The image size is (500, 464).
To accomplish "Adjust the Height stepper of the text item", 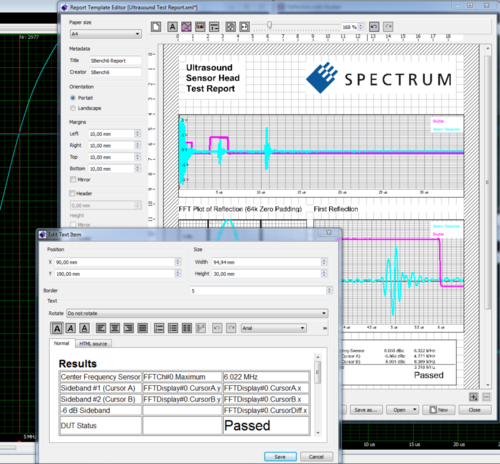I will tap(324, 274).
